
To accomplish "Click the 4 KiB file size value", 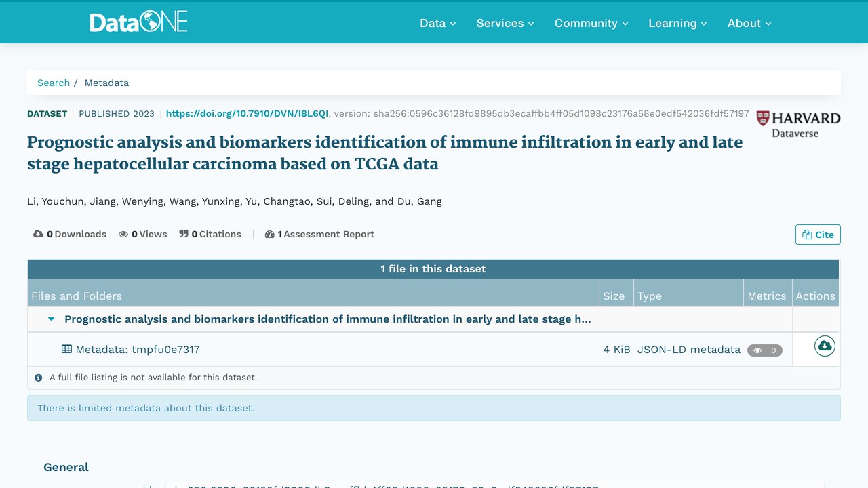I will click(617, 350).
